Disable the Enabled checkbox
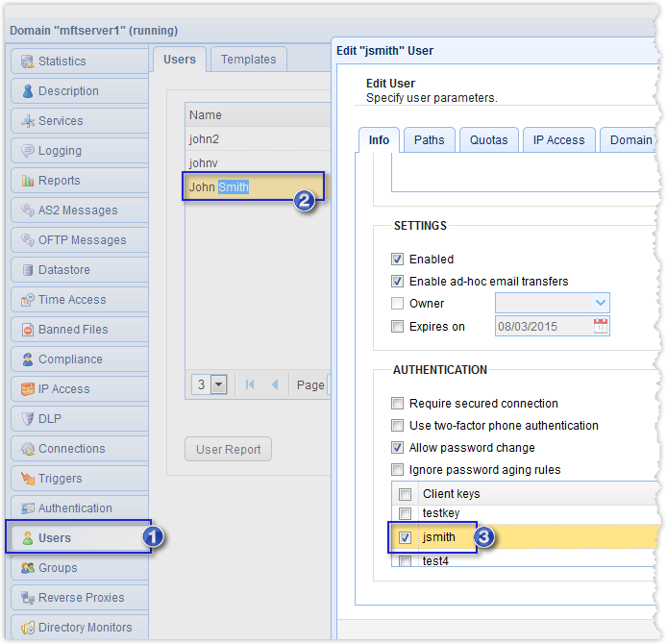 click(398, 260)
